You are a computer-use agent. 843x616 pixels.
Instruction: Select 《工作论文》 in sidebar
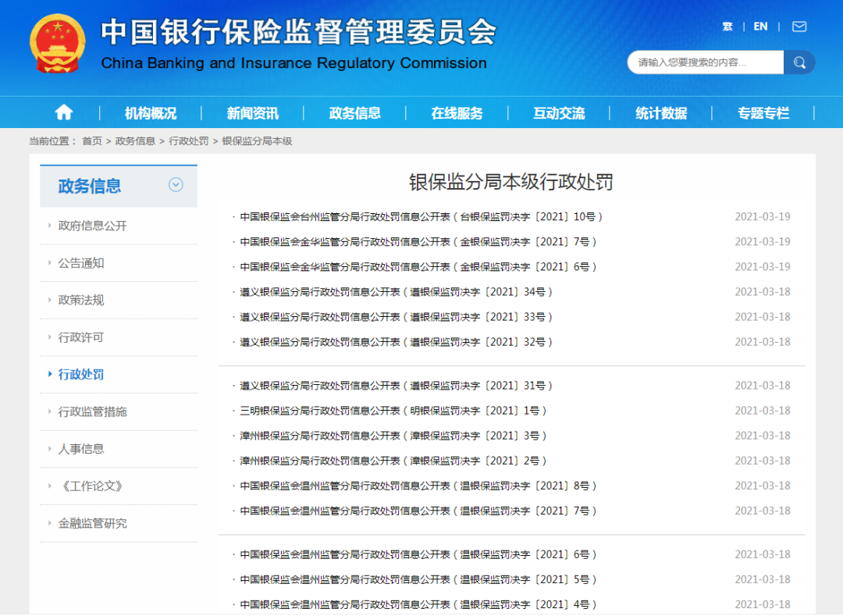click(92, 486)
